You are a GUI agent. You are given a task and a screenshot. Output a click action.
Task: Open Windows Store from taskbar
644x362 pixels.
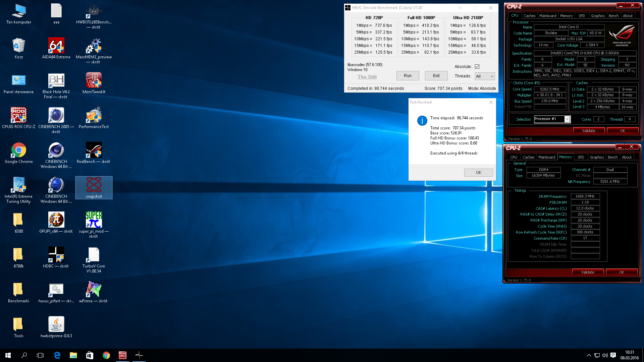point(90,355)
